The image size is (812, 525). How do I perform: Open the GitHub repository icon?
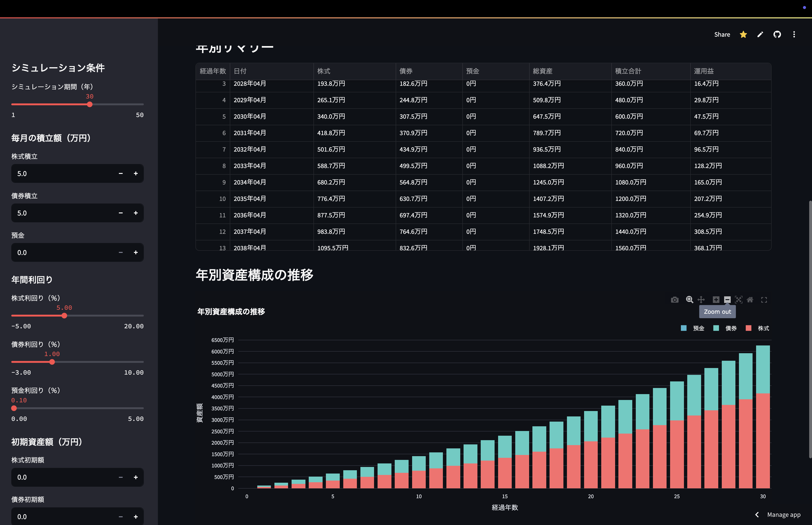click(x=777, y=35)
